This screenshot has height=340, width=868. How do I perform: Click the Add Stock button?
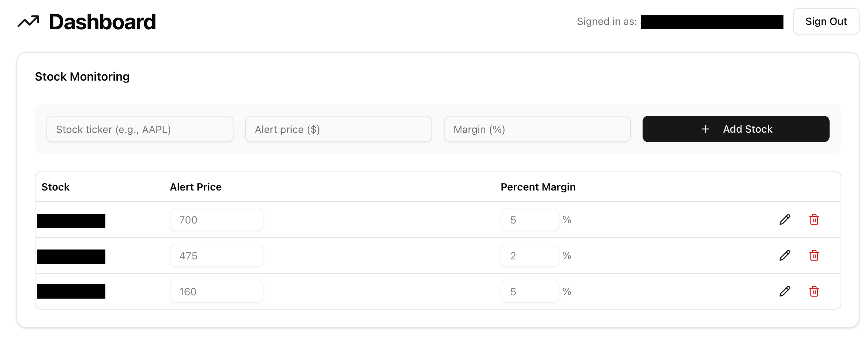pos(736,129)
